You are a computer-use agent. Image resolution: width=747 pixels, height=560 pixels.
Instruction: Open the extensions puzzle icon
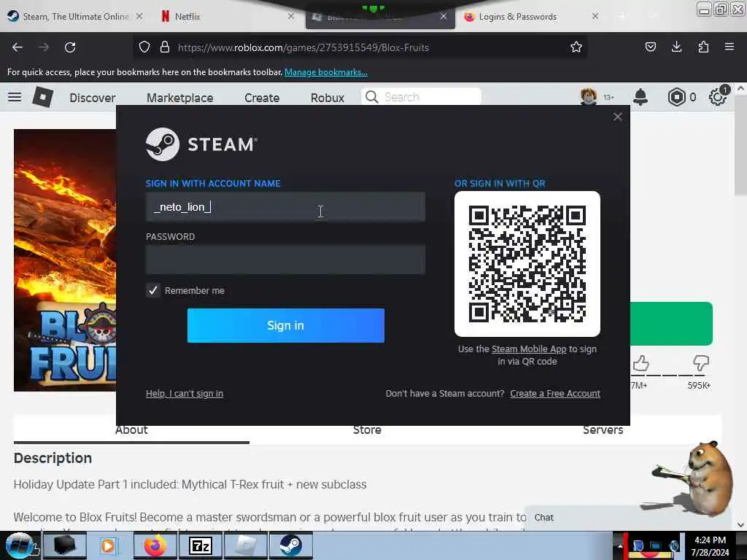703,47
